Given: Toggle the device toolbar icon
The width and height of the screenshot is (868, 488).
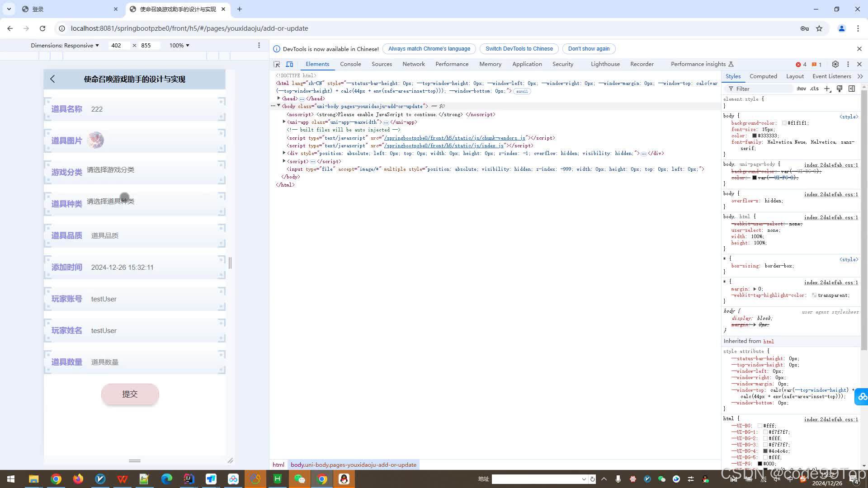Looking at the screenshot, I should click(290, 64).
